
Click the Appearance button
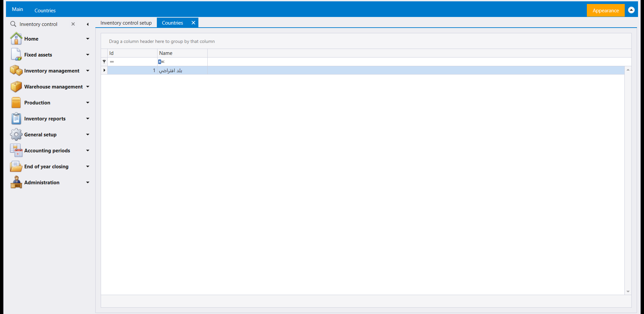605,10
